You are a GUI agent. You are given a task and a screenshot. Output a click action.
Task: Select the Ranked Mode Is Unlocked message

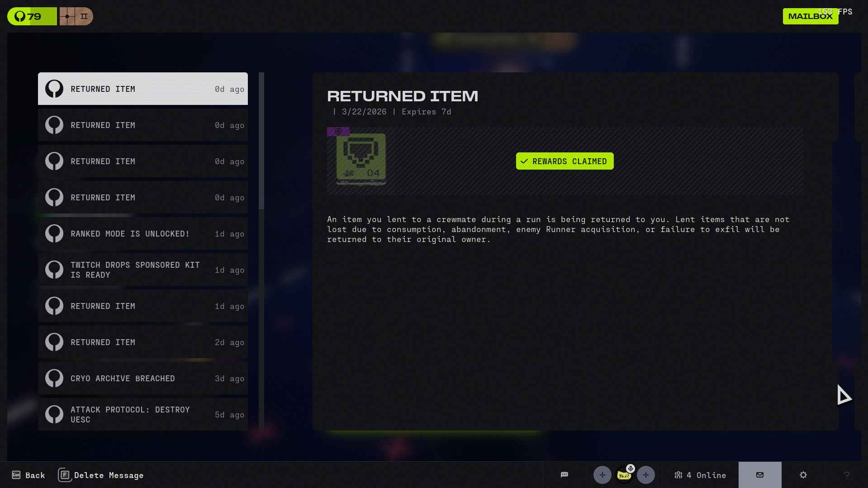[142, 234]
